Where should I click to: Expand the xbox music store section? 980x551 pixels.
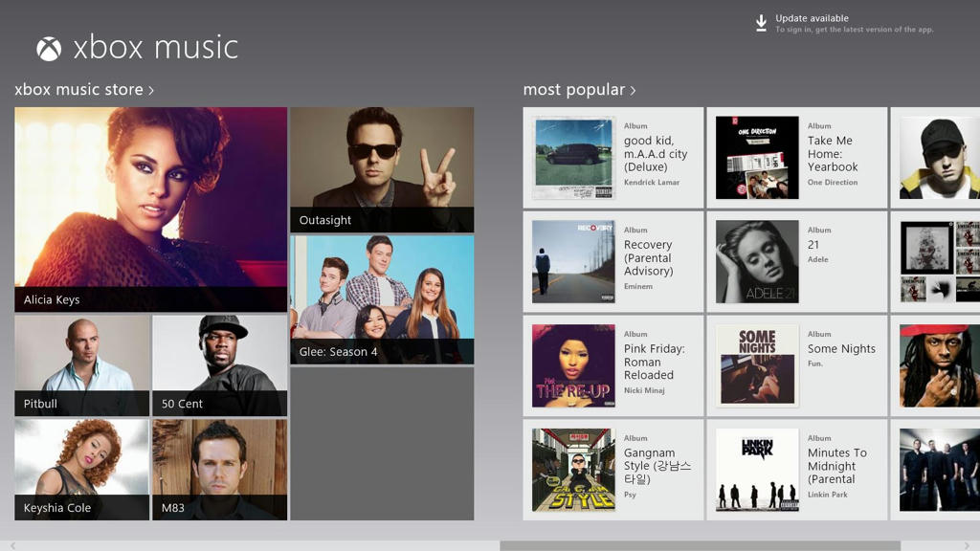pyautogui.click(x=81, y=89)
